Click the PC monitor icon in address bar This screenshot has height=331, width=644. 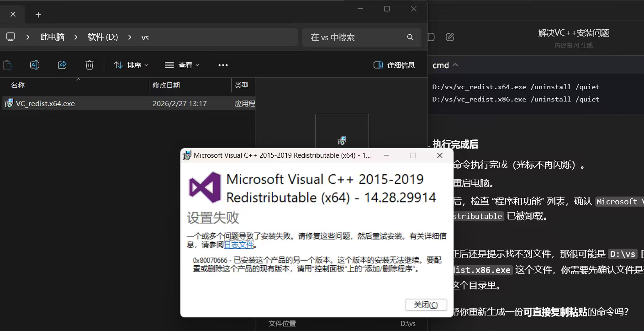(11, 37)
